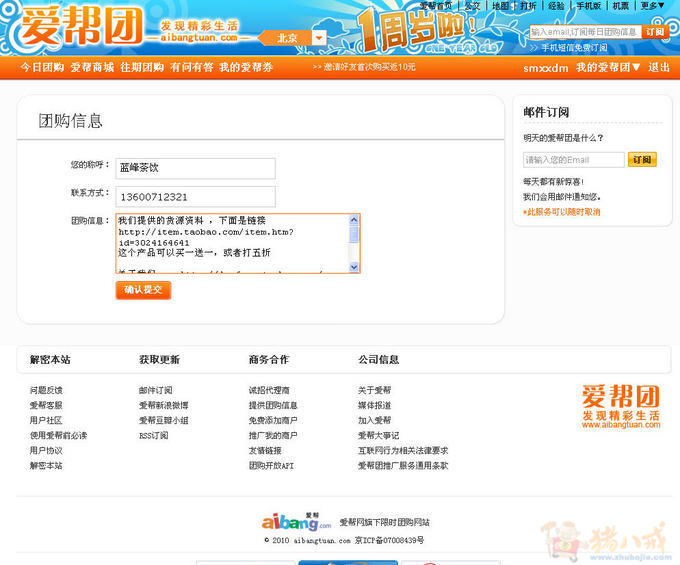Click the textarea scrollbar thumb
This screenshot has width=680, height=565.
[x=354, y=235]
